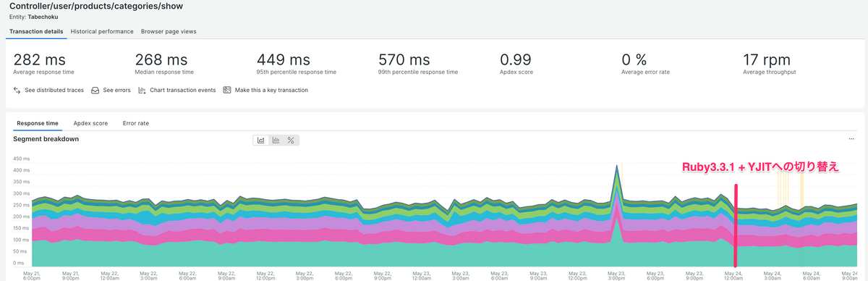Click the 0.99 Apdex score value

(x=516, y=60)
